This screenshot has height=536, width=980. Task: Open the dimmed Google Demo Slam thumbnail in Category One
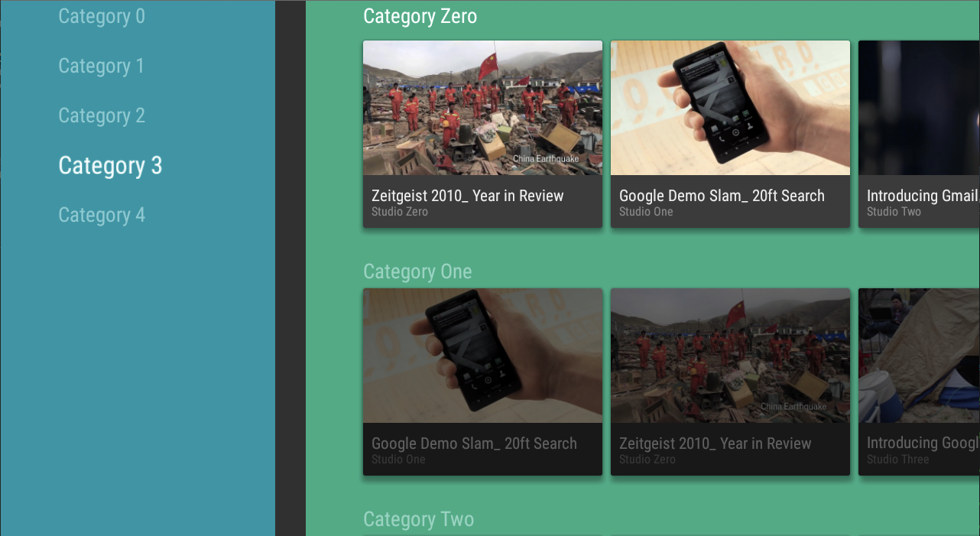482,356
